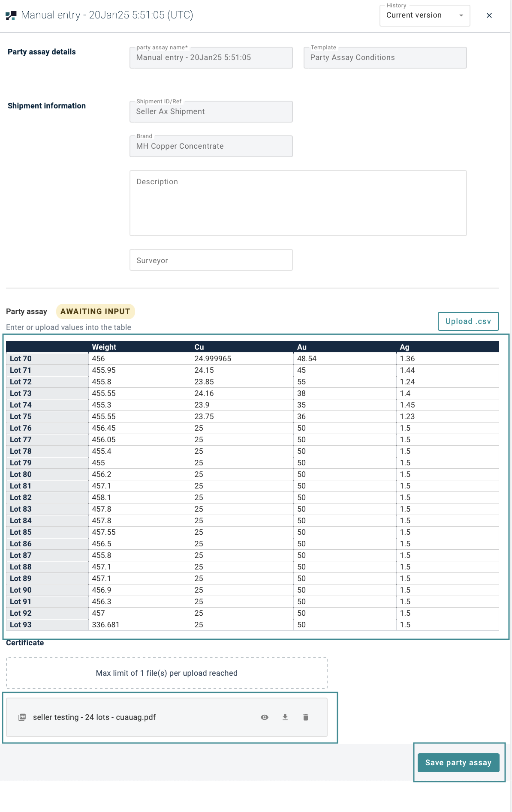
Task: Click the seller testing PDF file name
Action: pos(94,717)
